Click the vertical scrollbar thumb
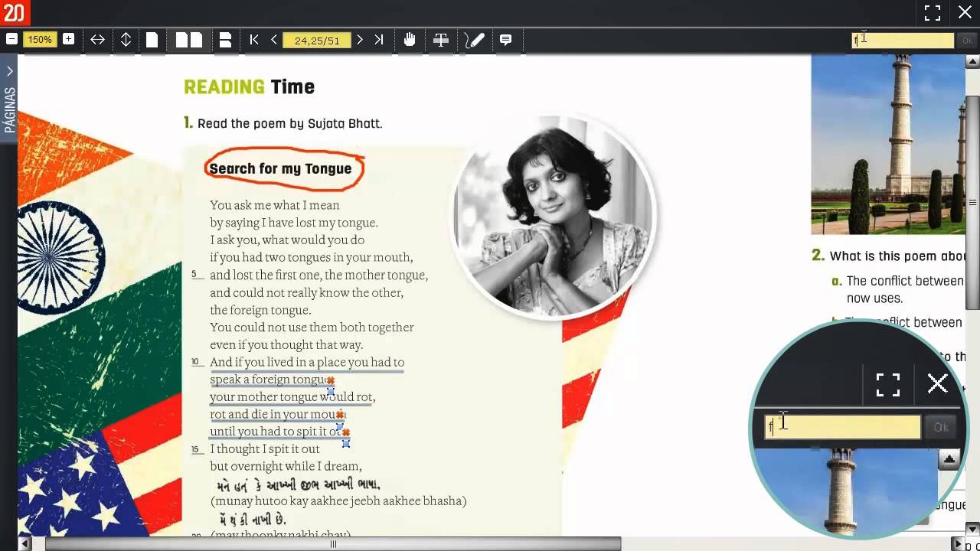This screenshot has height=551, width=980. [x=972, y=203]
